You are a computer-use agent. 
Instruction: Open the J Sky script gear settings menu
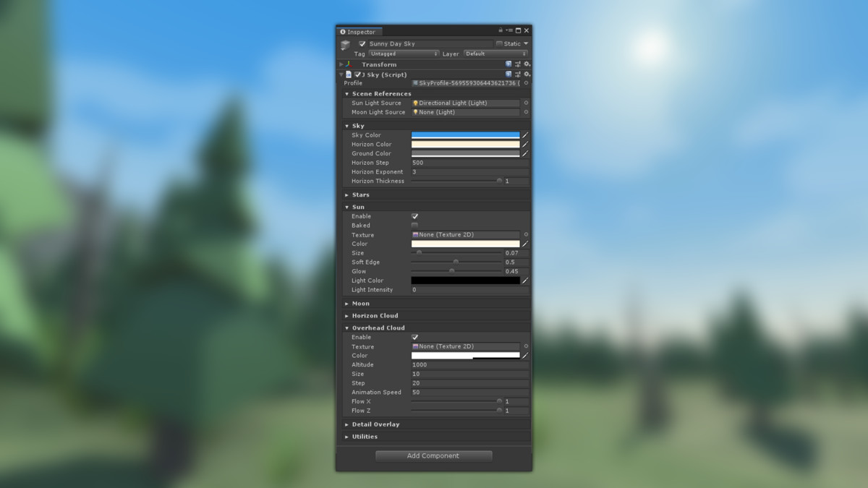click(527, 74)
